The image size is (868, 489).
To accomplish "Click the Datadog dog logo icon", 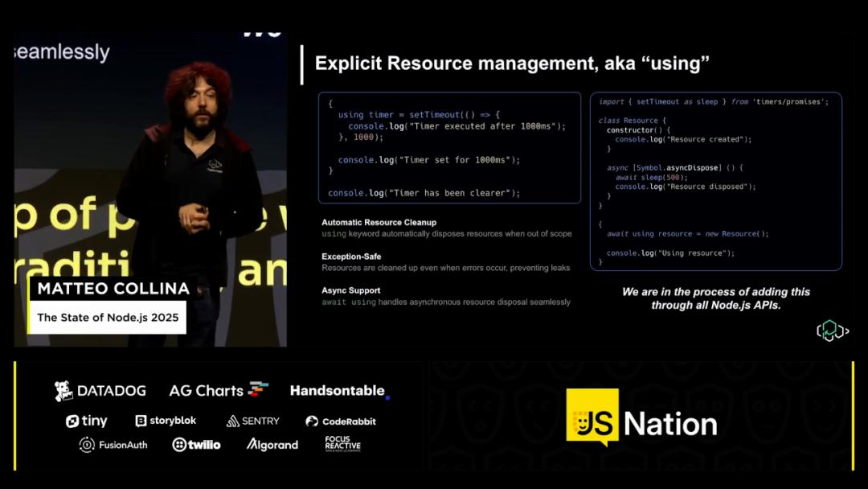I will tap(64, 391).
